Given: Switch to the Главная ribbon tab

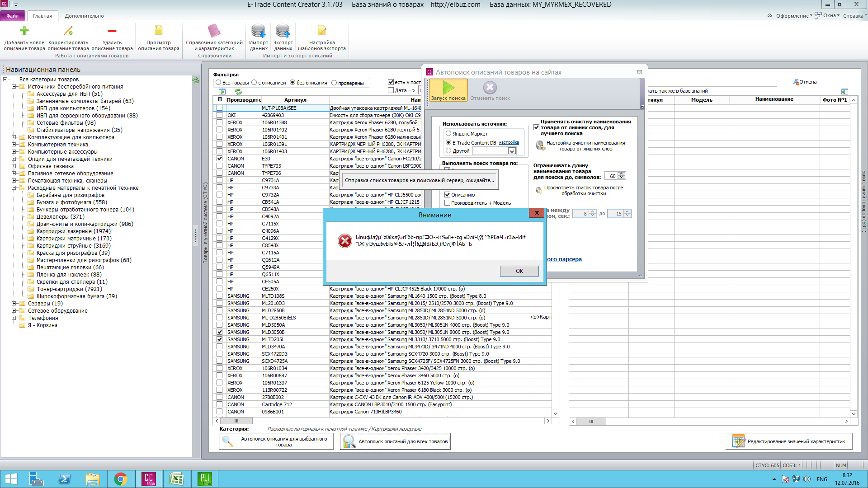Looking at the screenshot, I should tap(42, 16).
